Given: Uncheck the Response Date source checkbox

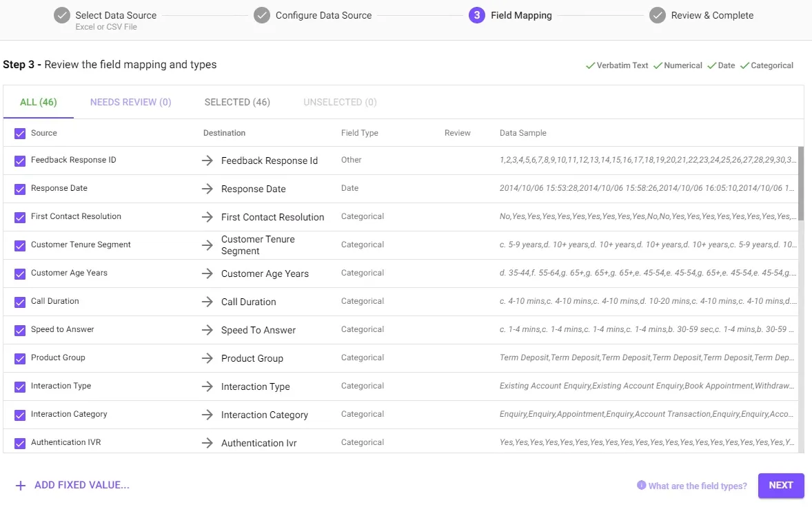Looking at the screenshot, I should pos(20,189).
